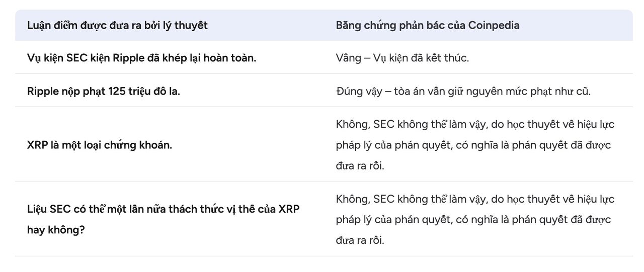Select the question cell starting with "Liệu SEC có thể"
644x272 pixels.
(163, 219)
